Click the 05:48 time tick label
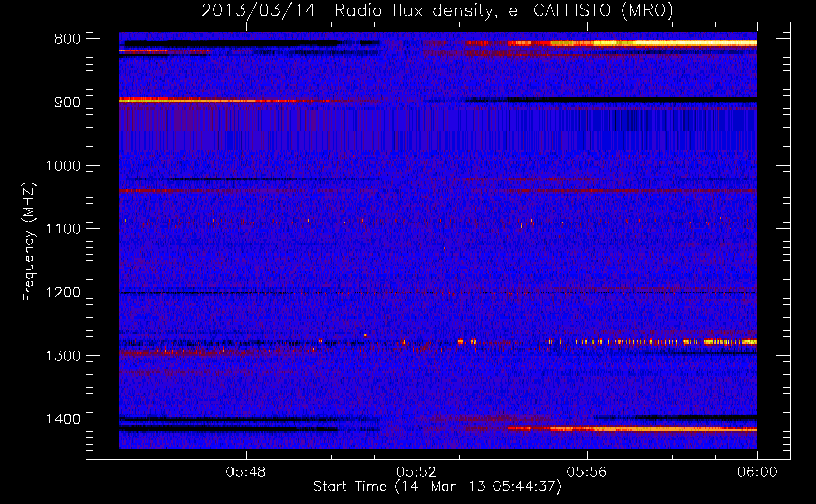This screenshot has width=816, height=504. tap(246, 472)
